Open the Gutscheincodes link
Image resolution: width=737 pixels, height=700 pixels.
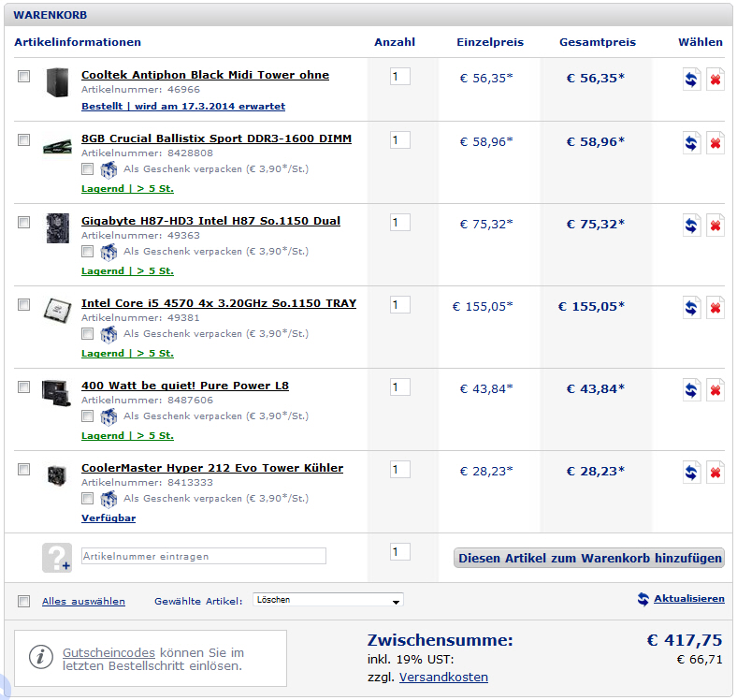(108, 652)
